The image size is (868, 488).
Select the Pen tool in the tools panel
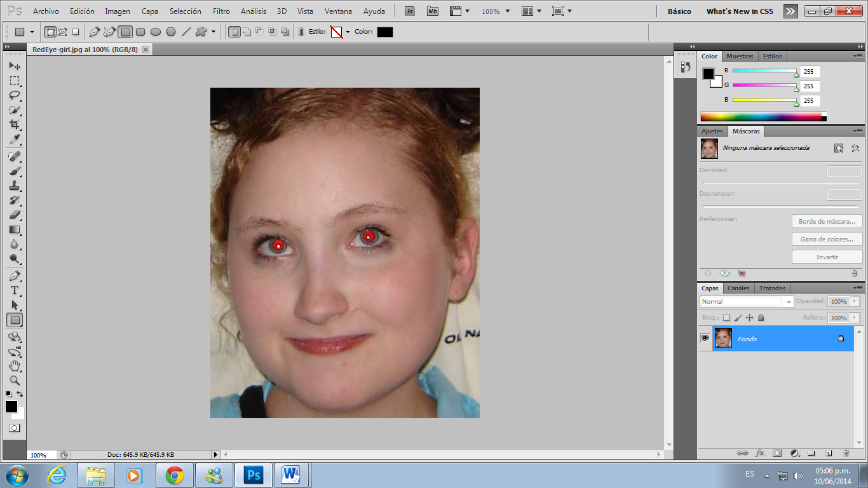(x=15, y=276)
